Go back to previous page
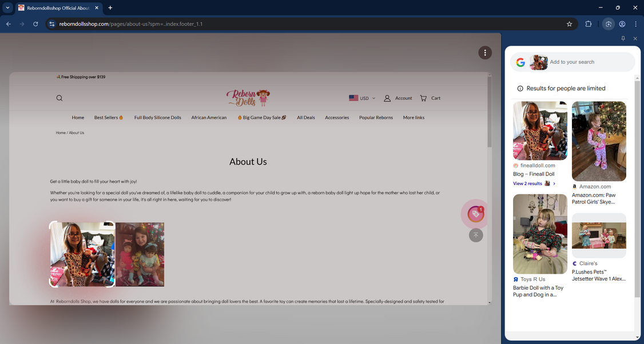 point(8,24)
